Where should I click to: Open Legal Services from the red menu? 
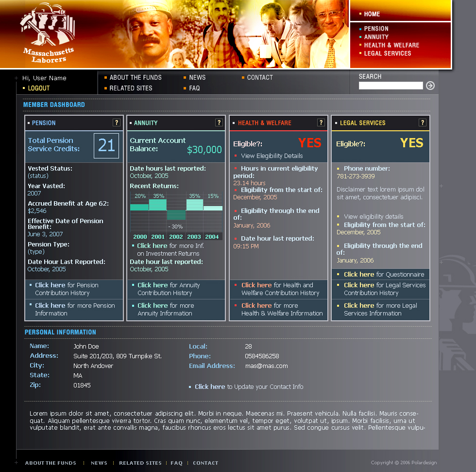click(387, 53)
